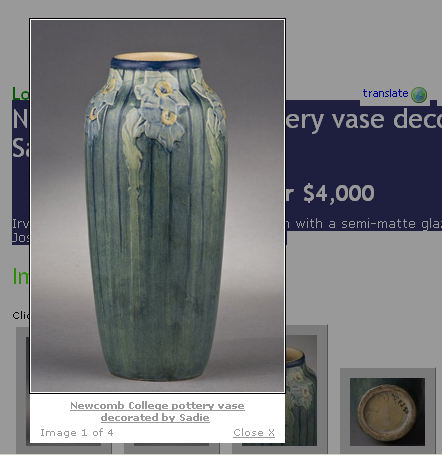Click the green Images section heading
This screenshot has height=456, width=442.
coord(21,276)
